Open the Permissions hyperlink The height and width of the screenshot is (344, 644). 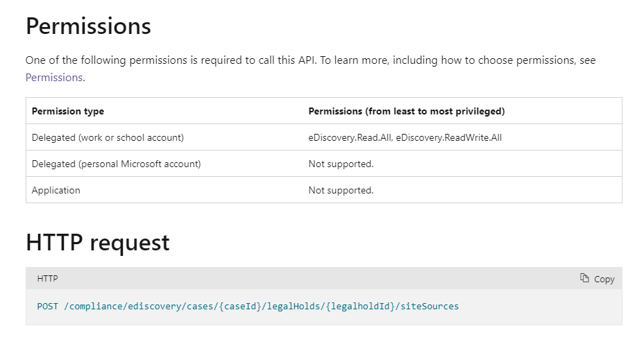click(55, 77)
